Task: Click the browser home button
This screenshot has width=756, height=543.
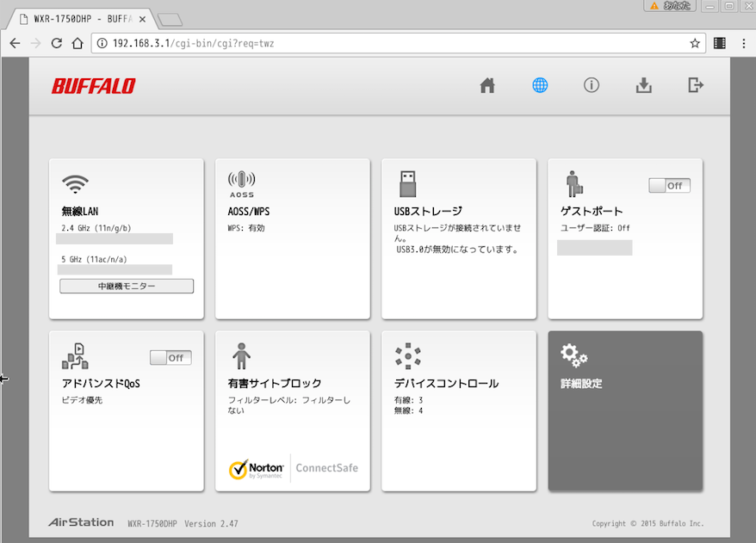Action: pos(77,43)
